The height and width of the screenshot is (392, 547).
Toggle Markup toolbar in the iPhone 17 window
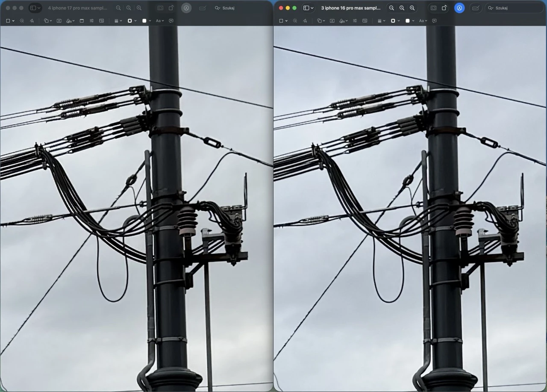pyautogui.click(x=186, y=8)
